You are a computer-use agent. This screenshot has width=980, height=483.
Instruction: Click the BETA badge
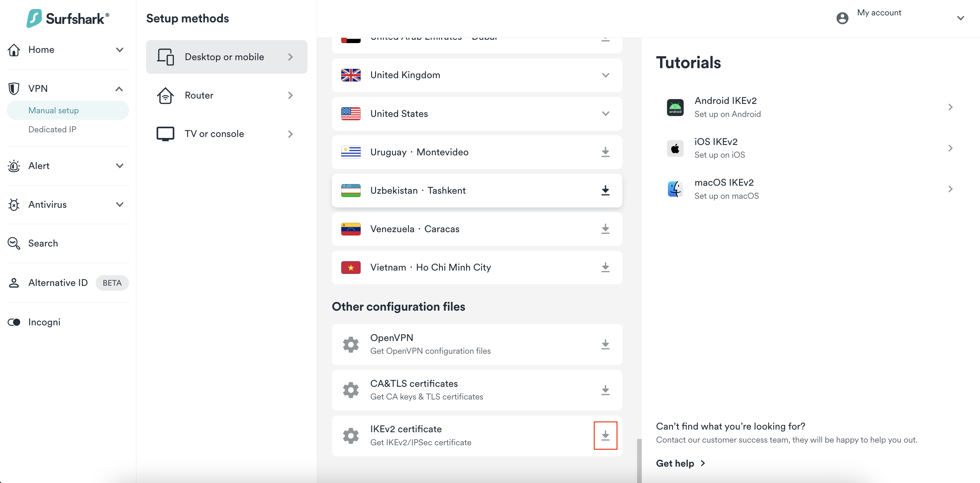point(112,283)
